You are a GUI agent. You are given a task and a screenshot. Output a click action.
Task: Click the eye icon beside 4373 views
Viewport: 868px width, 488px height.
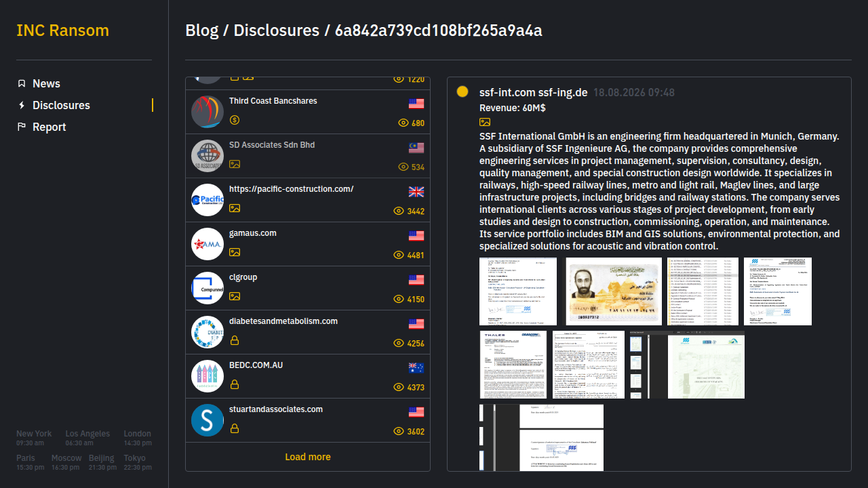click(399, 388)
